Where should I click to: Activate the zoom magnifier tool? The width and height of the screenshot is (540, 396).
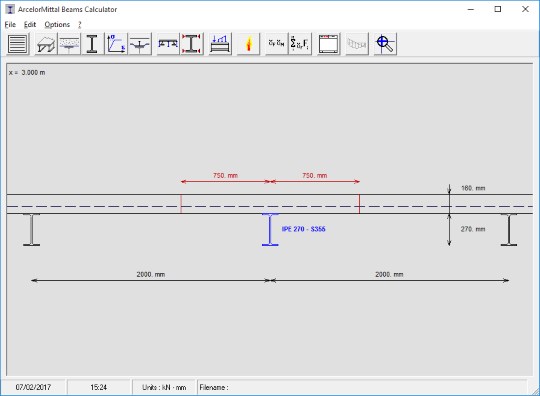385,44
